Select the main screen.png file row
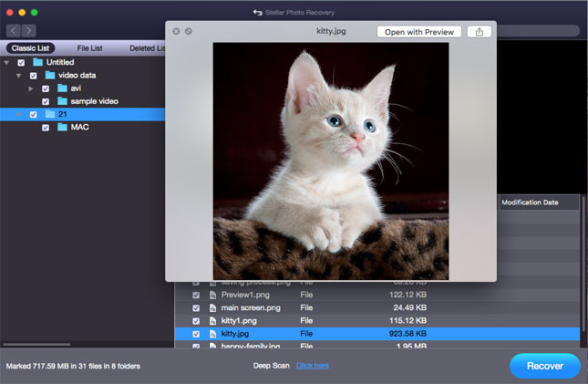This screenshot has height=384, width=588. (377, 307)
